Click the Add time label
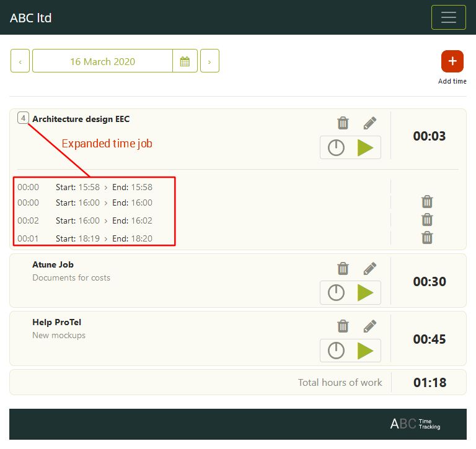476x449 pixels. (452, 81)
